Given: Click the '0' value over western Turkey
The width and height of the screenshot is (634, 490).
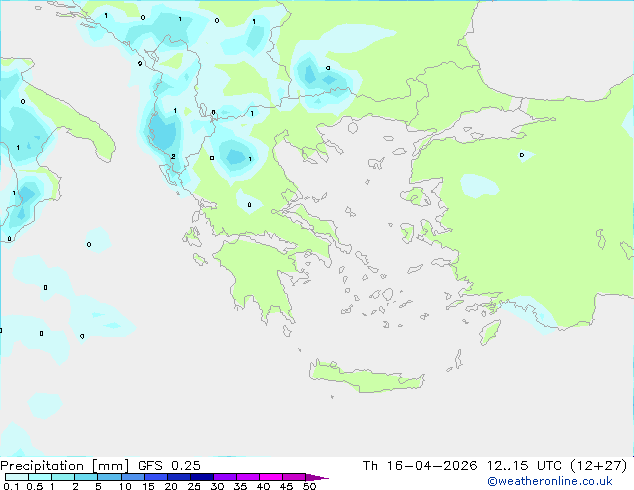Looking at the screenshot, I should pyautogui.click(x=522, y=155).
